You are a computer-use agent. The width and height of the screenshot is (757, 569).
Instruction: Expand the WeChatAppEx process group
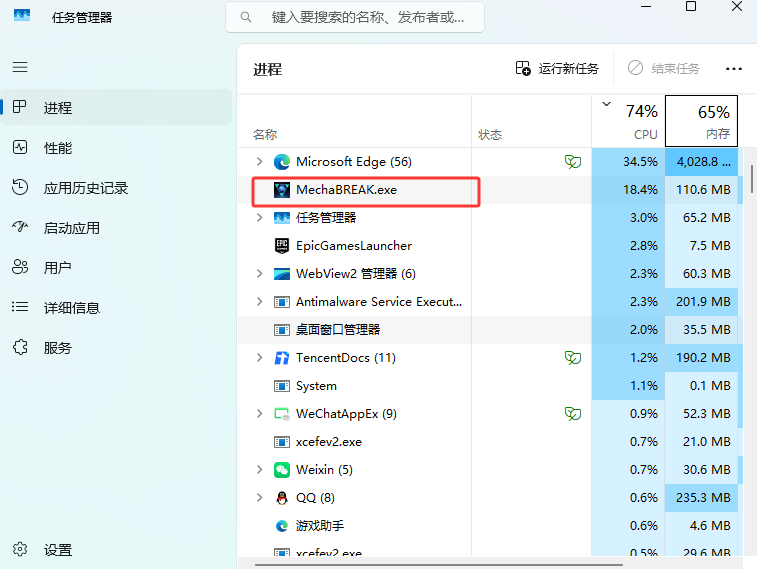click(260, 414)
